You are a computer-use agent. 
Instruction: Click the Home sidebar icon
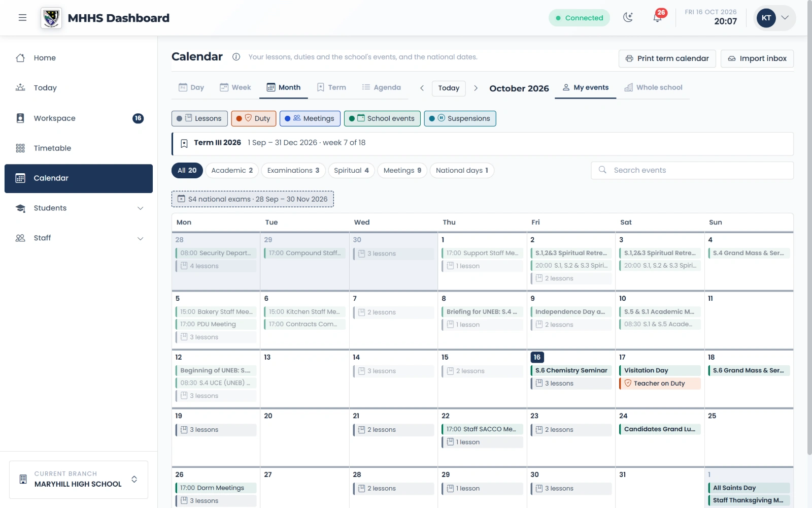tap(20, 58)
